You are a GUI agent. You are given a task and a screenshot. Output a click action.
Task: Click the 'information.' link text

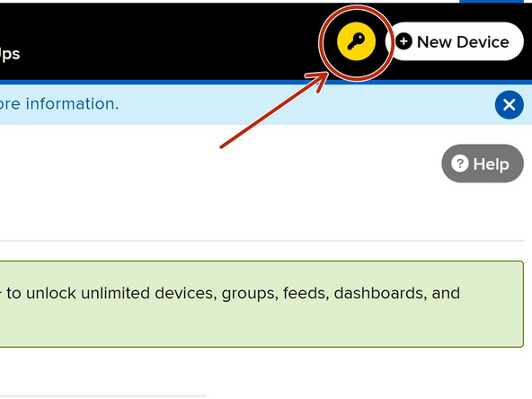point(72,104)
